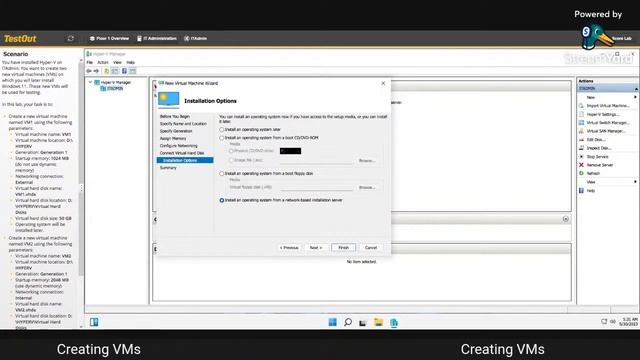640x360 pixels.
Task: Open the physical CD/DVD drive dropdown
Action: click(291, 151)
